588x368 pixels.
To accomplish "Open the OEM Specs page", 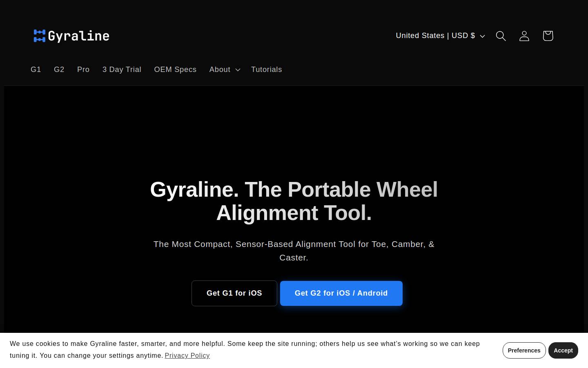I will tap(175, 70).
